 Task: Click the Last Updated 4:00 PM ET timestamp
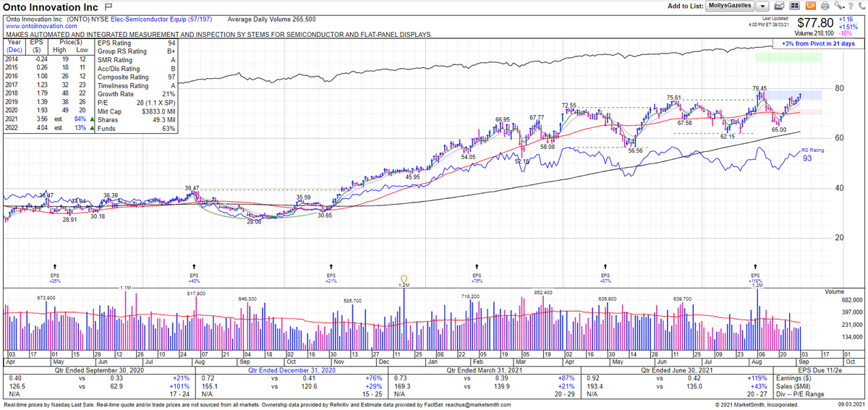(x=769, y=21)
